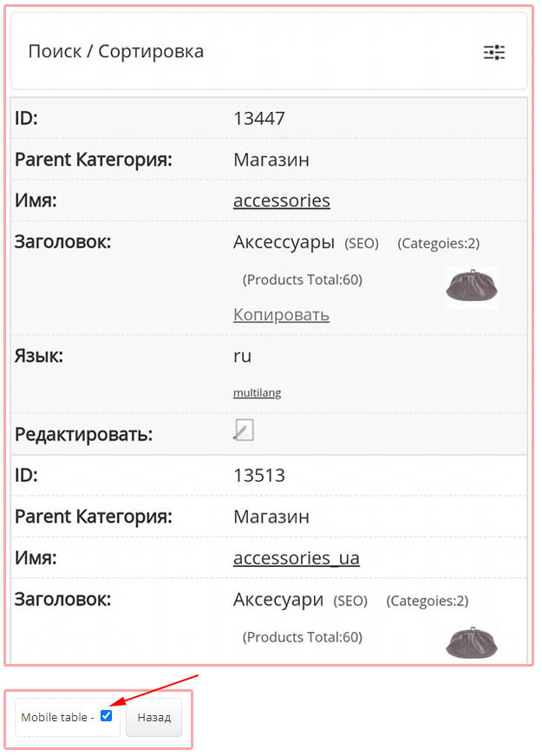This screenshot has width=542, height=756.
Task: Open the accessories_ua category link
Action: click(296, 558)
